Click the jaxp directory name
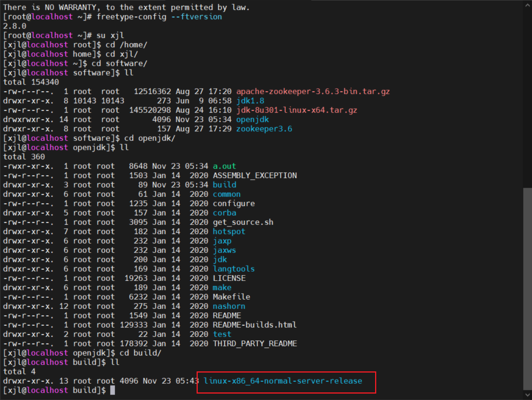This screenshot has height=400, width=532. [x=222, y=241]
